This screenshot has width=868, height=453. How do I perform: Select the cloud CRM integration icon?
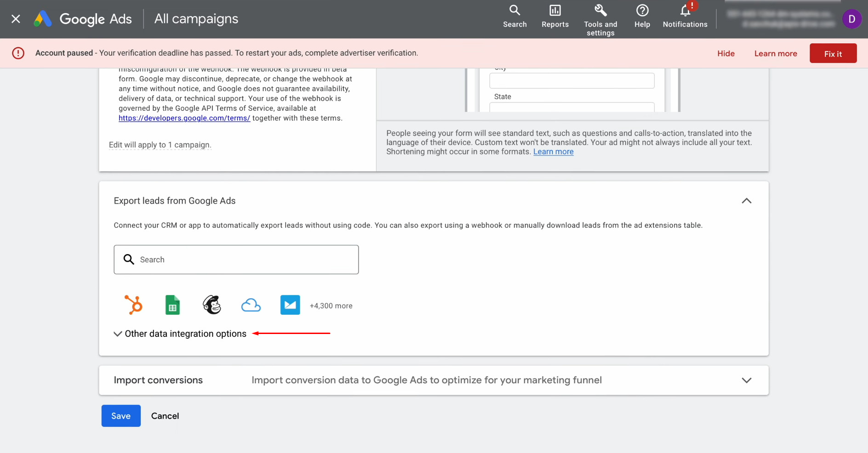coord(251,306)
